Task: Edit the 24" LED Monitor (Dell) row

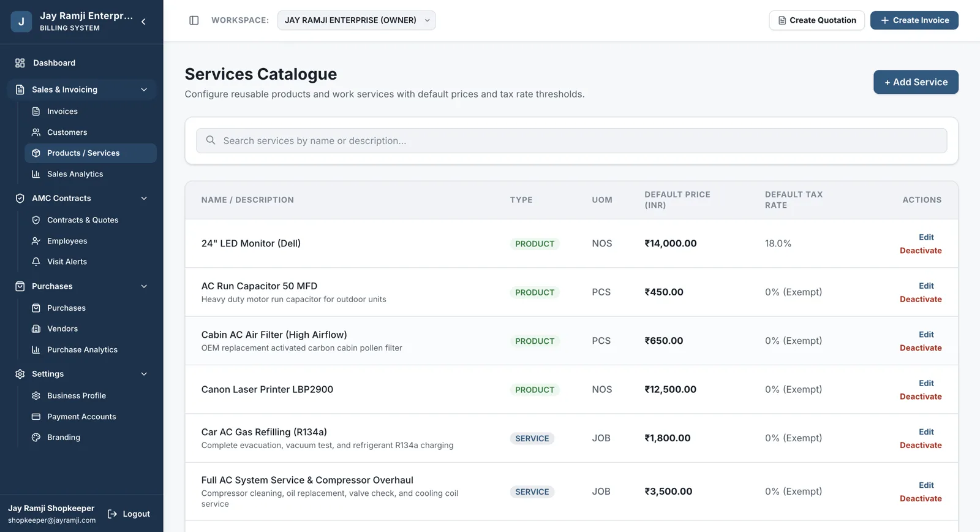Action: 926,237
